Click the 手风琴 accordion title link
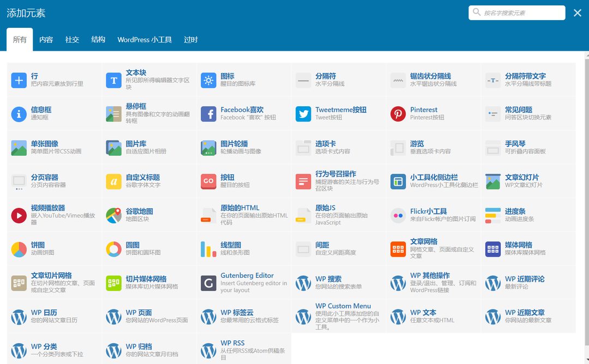Viewport: 589px width, 364px height. pyautogui.click(x=515, y=144)
